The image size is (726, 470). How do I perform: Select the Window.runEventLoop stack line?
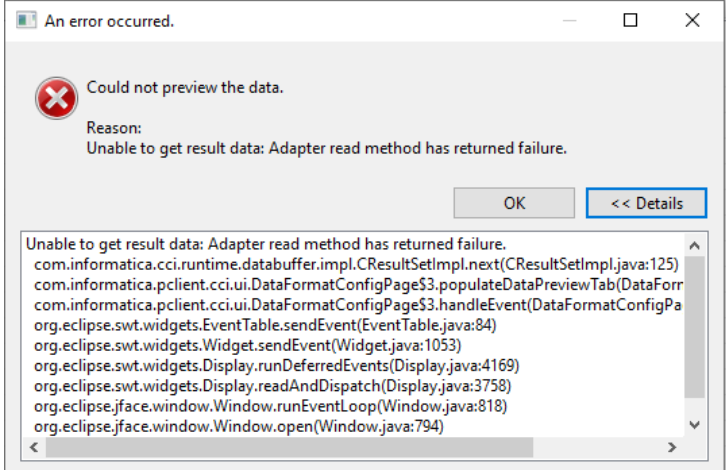click(270, 407)
